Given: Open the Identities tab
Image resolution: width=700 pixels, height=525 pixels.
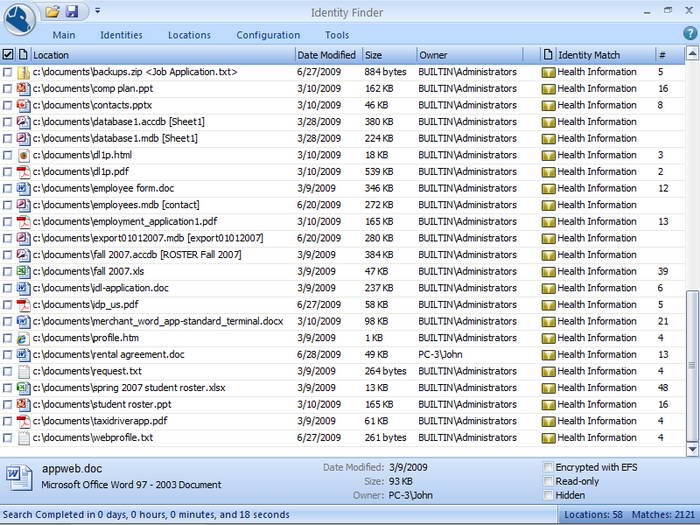Looking at the screenshot, I should [x=121, y=35].
